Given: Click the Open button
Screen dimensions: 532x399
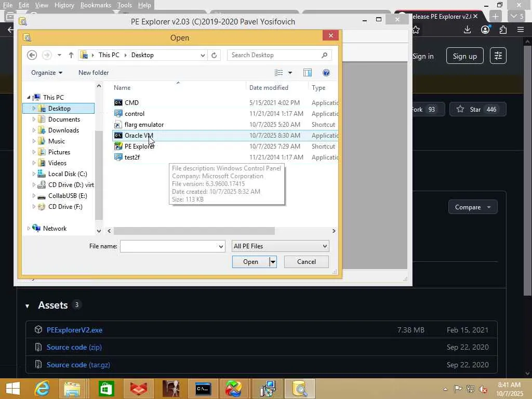Looking at the screenshot, I should [251, 262].
